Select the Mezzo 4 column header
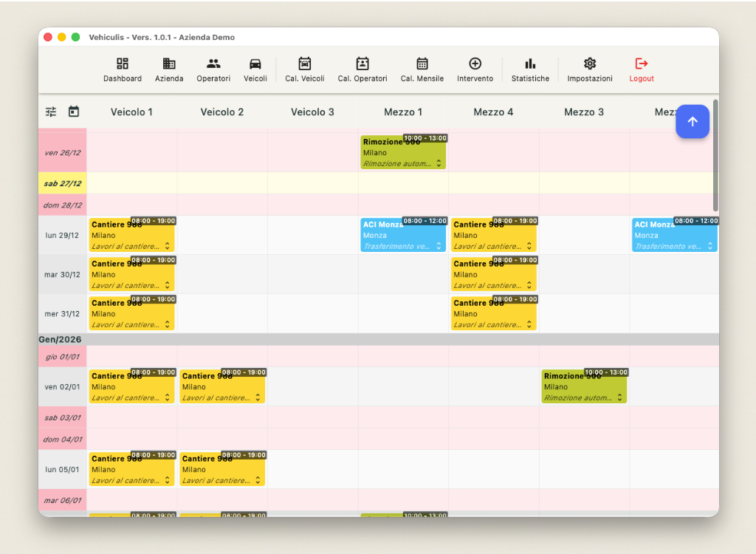 click(x=493, y=112)
